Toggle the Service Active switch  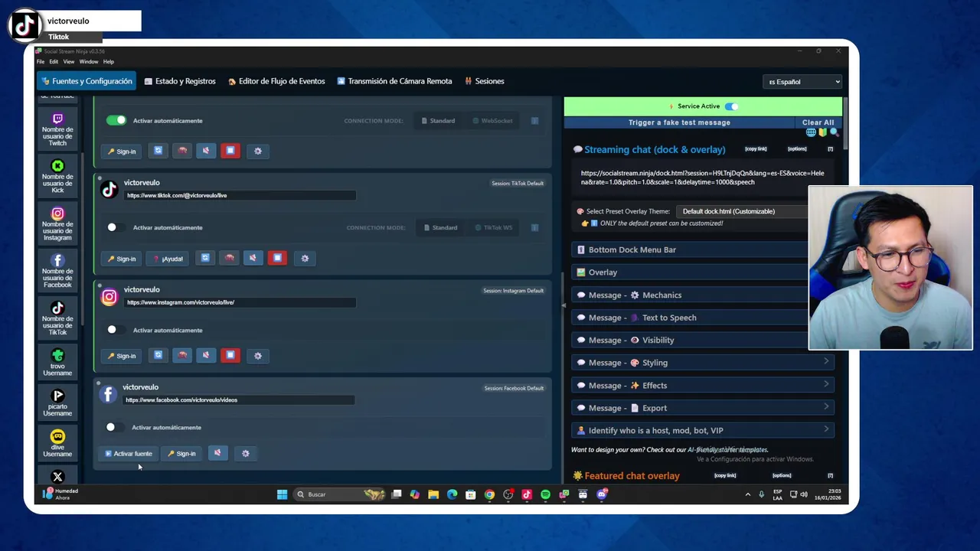coord(732,106)
